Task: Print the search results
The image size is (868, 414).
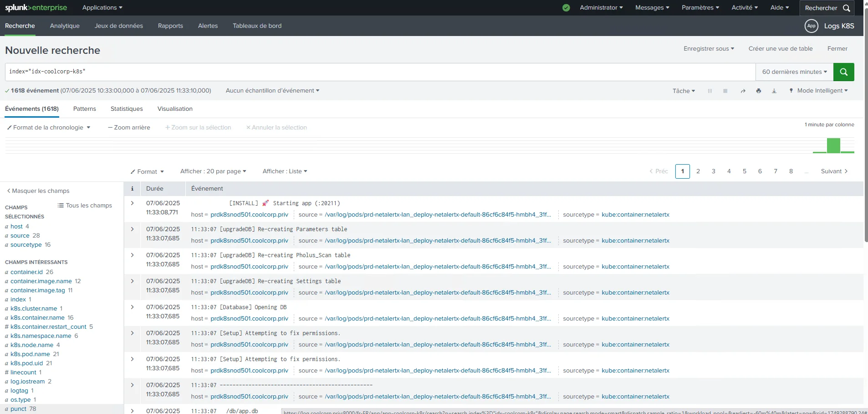Action: click(x=758, y=91)
